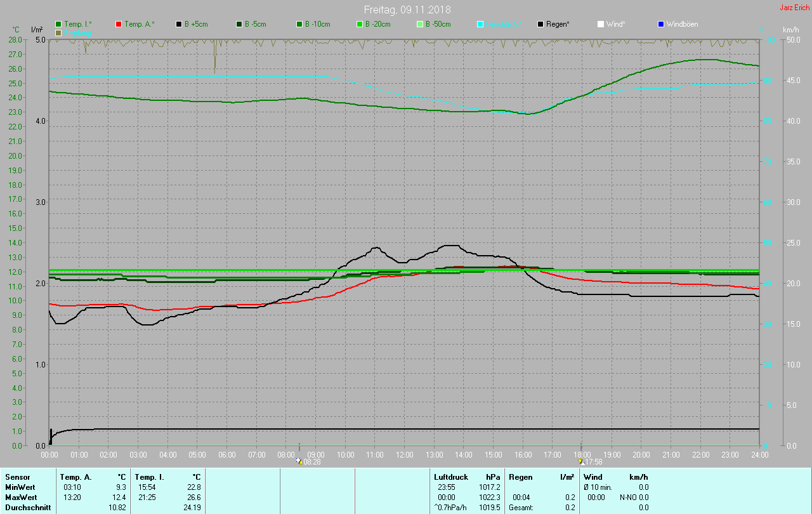Viewport: 812px width, 514px height.
Task: Toggle the B +5cm legend entry
Action: coord(194,24)
